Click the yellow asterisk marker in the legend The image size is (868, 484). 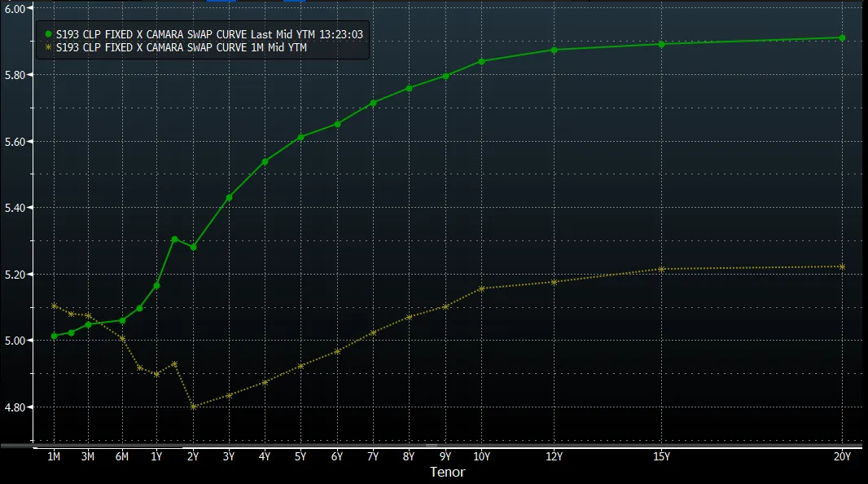tap(48, 48)
